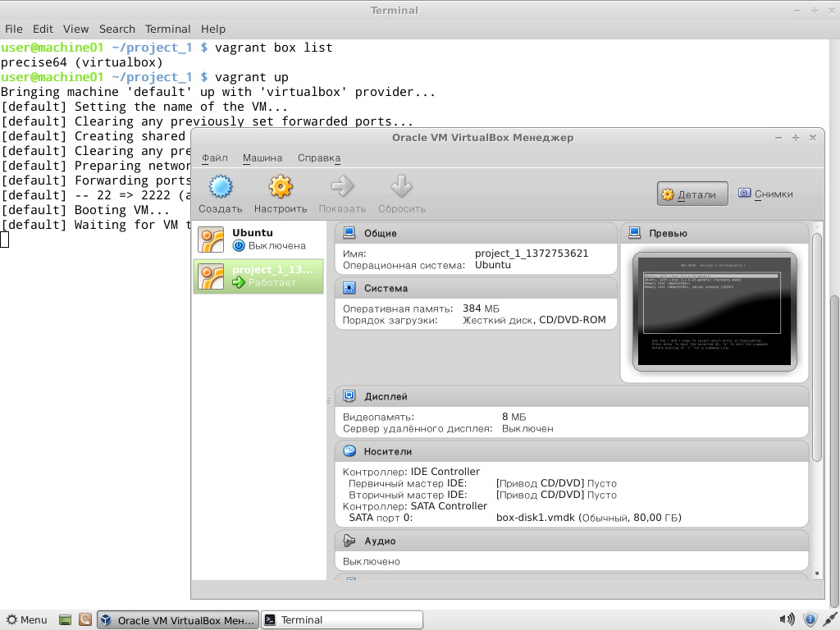The width and height of the screenshot is (840, 630).
Task: Click the Дисплей section icon
Action: coord(349,396)
